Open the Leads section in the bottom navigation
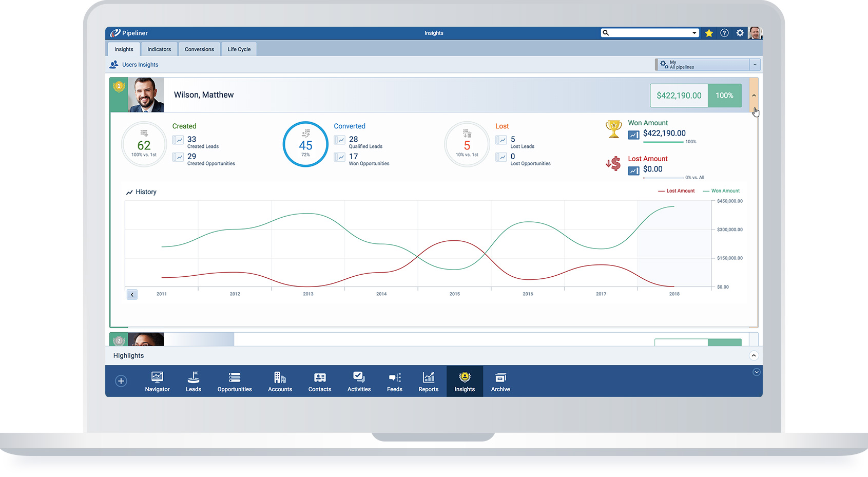868x477 pixels. pyautogui.click(x=194, y=381)
